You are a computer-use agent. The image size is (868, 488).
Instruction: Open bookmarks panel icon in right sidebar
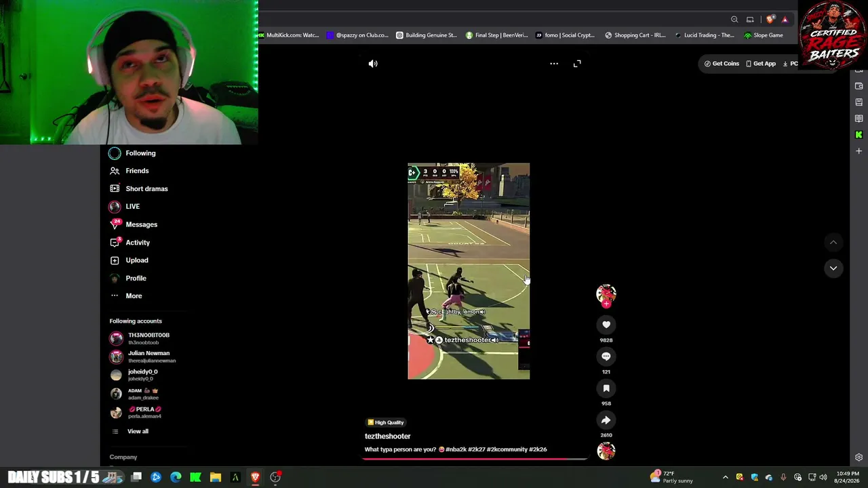[x=859, y=102]
